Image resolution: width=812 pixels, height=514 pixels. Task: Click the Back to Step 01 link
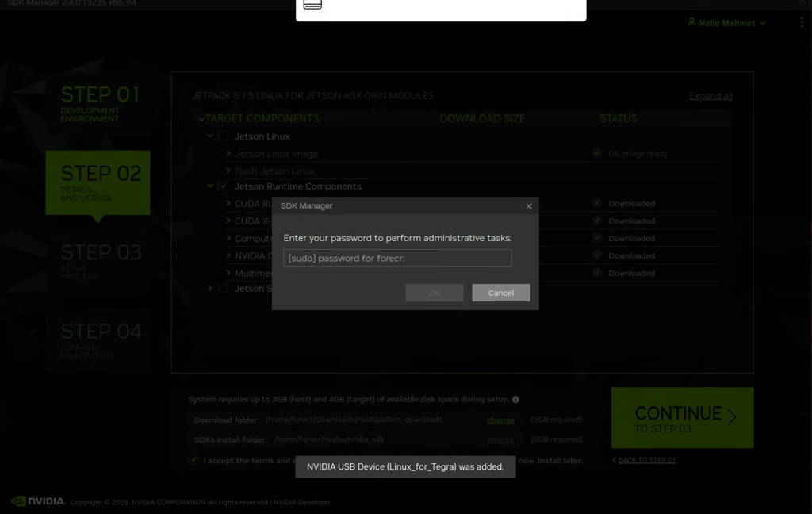pos(646,460)
